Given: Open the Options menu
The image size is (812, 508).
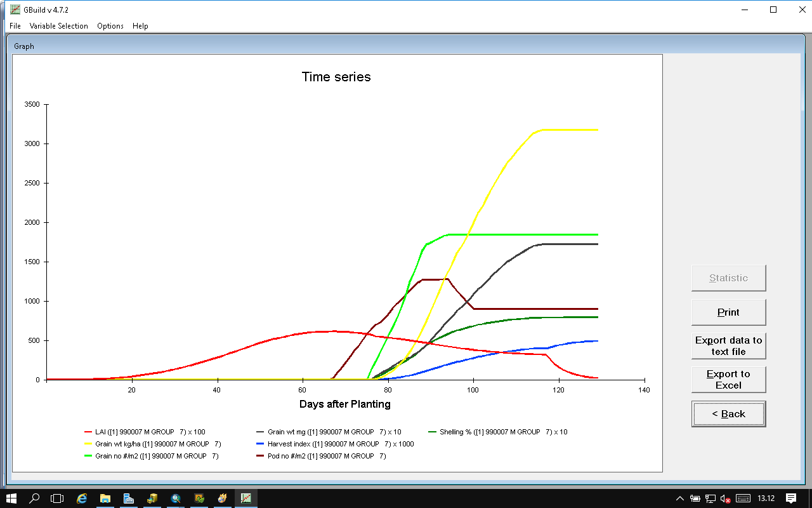Looking at the screenshot, I should (x=110, y=26).
